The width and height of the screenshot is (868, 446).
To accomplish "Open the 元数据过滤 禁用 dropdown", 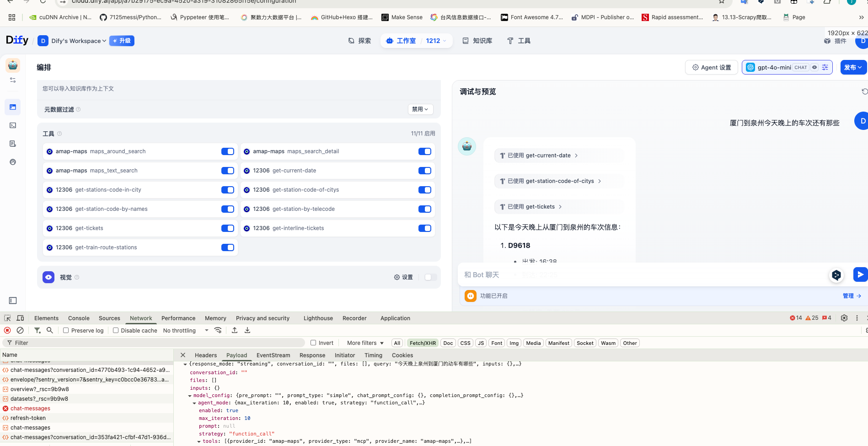I will point(420,109).
